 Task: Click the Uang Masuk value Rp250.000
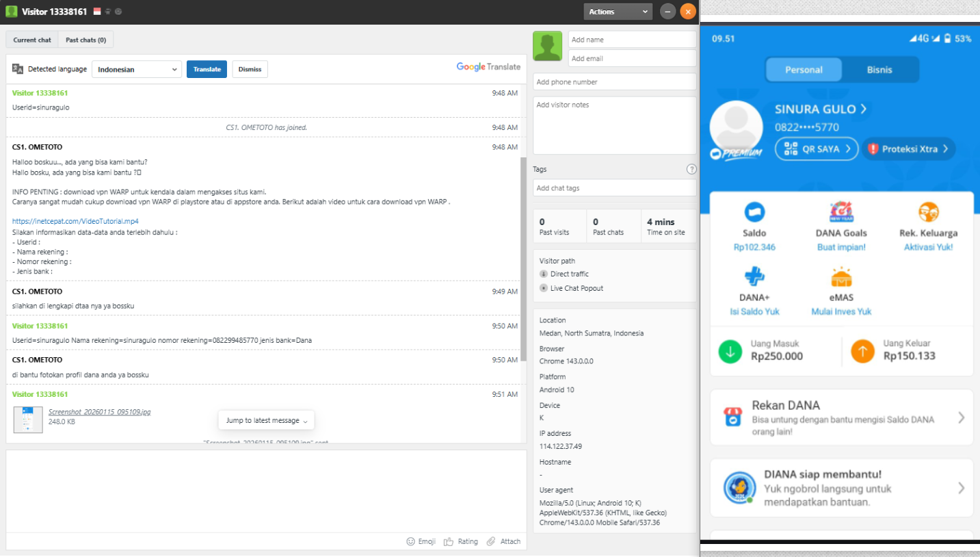[776, 356]
